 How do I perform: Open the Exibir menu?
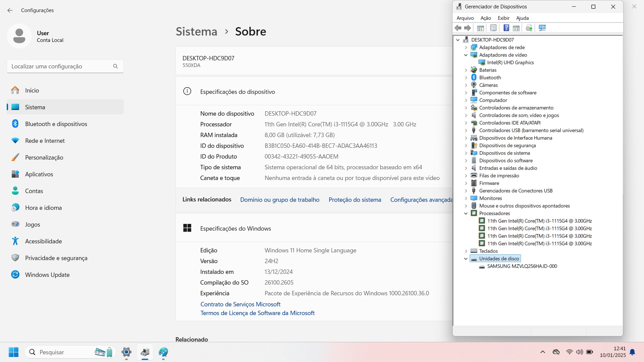[503, 18]
